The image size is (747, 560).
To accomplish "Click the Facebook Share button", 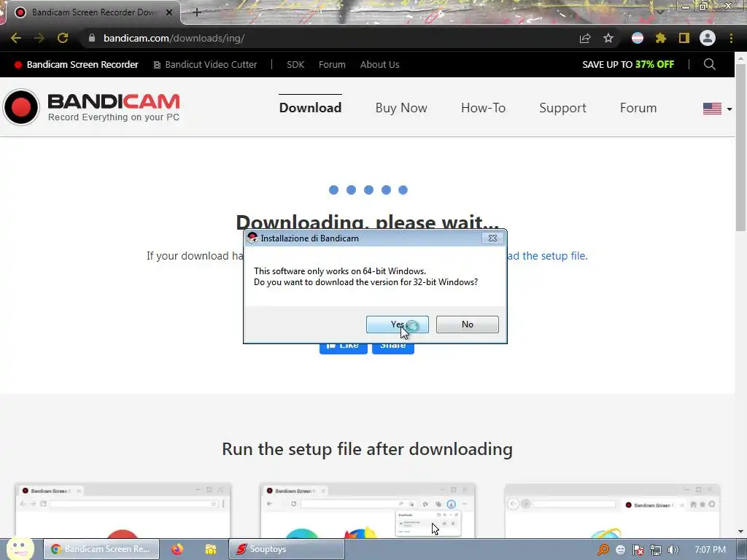I will tap(392, 348).
